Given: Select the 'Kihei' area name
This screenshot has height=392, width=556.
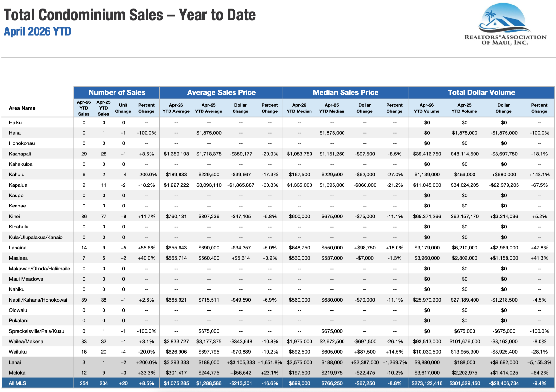Looking at the screenshot, I should [x=14, y=217].
